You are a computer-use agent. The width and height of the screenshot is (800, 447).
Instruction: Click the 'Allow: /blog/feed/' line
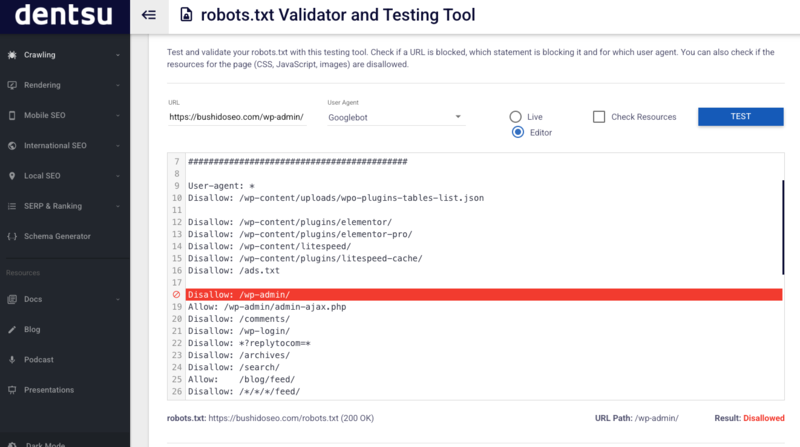(241, 379)
